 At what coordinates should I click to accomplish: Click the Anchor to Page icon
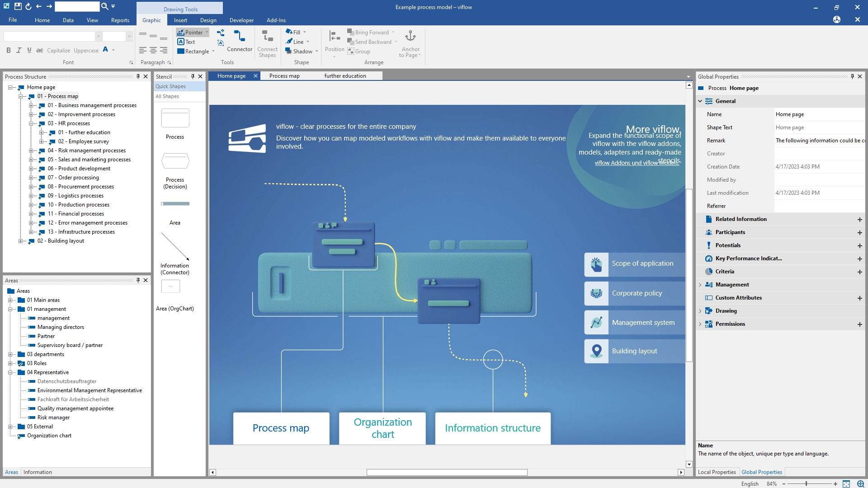410,36
